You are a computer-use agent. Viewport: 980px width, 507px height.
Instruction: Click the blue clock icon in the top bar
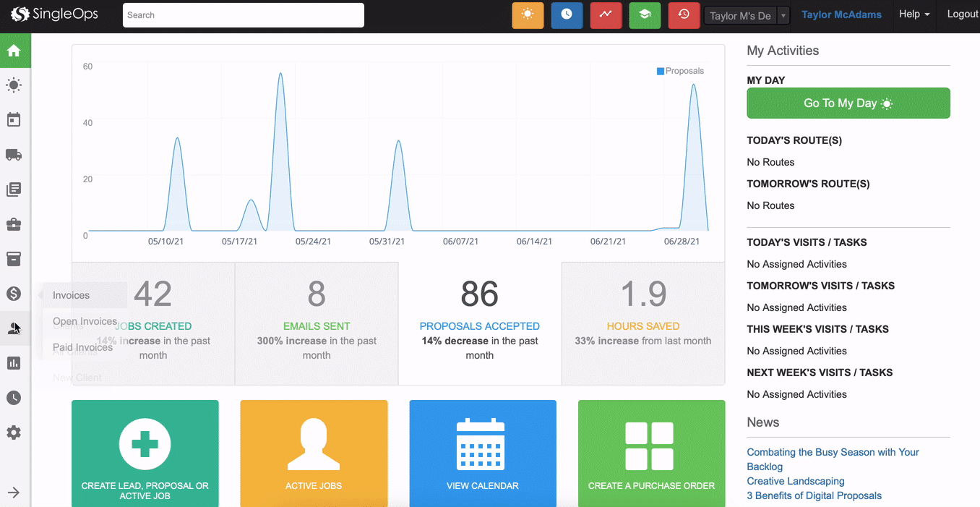point(567,14)
